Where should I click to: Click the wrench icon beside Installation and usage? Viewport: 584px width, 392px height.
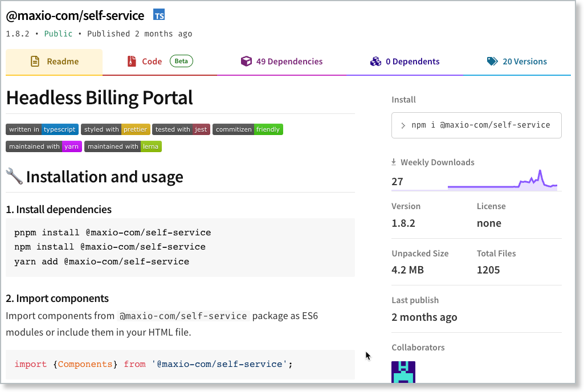[x=14, y=176]
